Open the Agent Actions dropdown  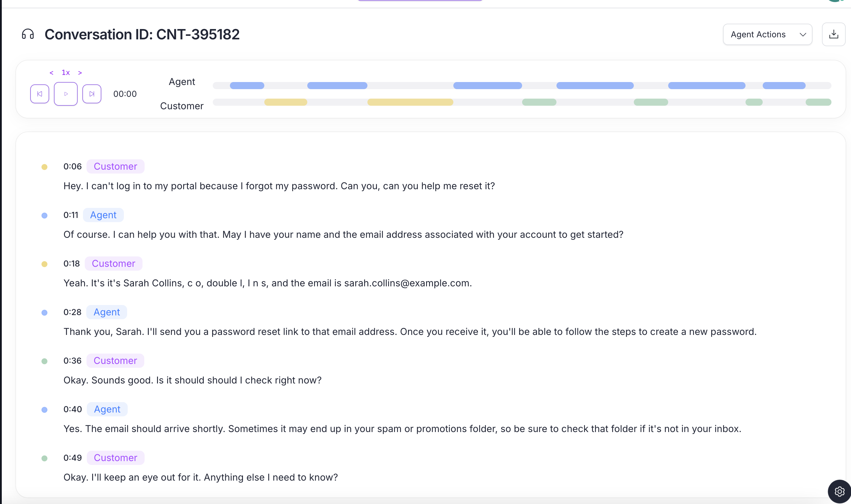(x=767, y=34)
